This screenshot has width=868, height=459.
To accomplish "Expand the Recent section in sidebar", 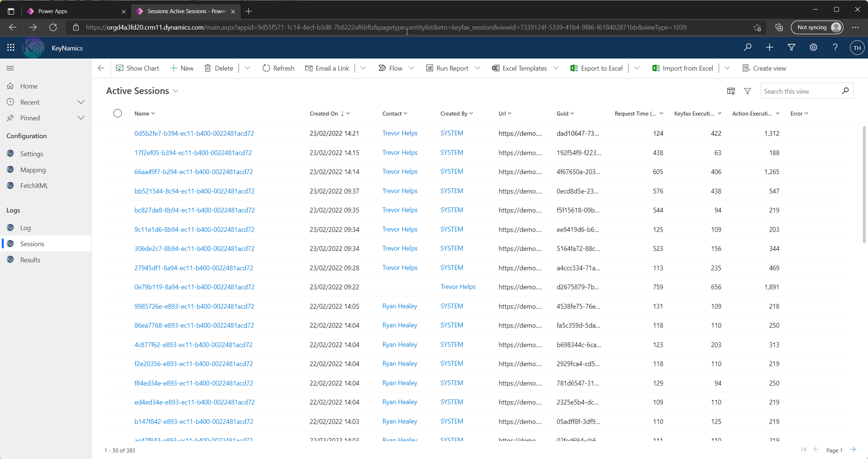I will click(x=81, y=102).
